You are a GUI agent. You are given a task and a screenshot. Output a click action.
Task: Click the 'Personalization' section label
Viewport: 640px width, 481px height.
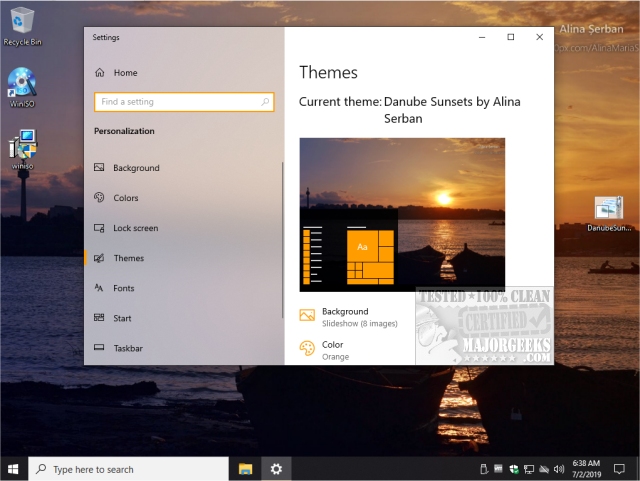click(124, 131)
